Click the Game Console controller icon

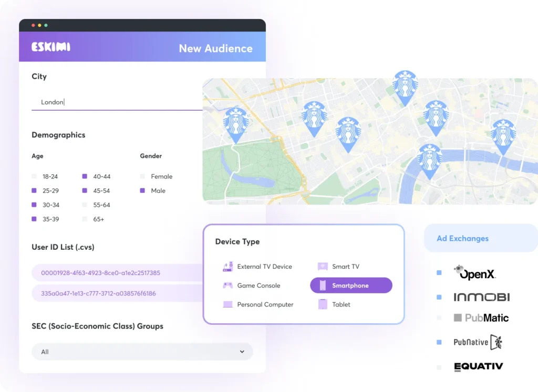point(227,285)
